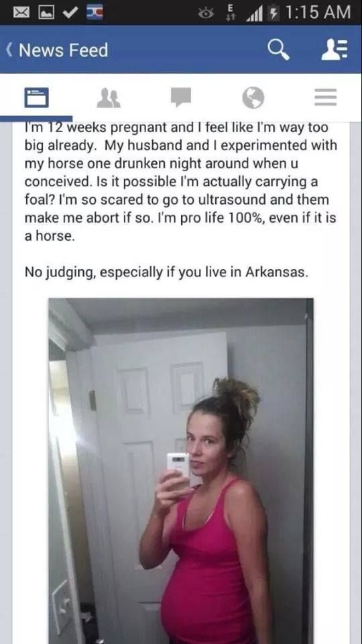The height and width of the screenshot is (644, 362).
Task: Tap the search magnifying glass icon
Action: (278, 50)
